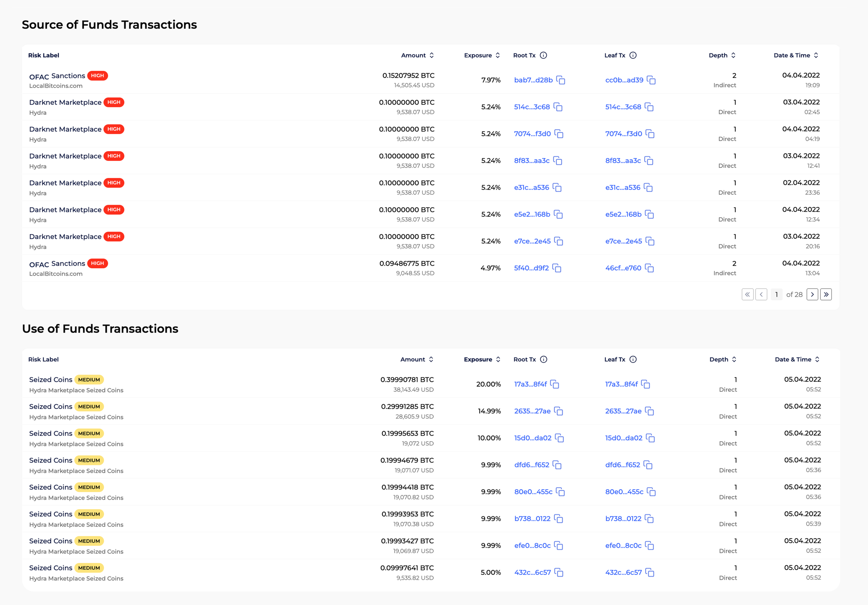Image resolution: width=868 pixels, height=605 pixels.
Task: Open leaf transaction cc0b...ad39
Action: [624, 80]
